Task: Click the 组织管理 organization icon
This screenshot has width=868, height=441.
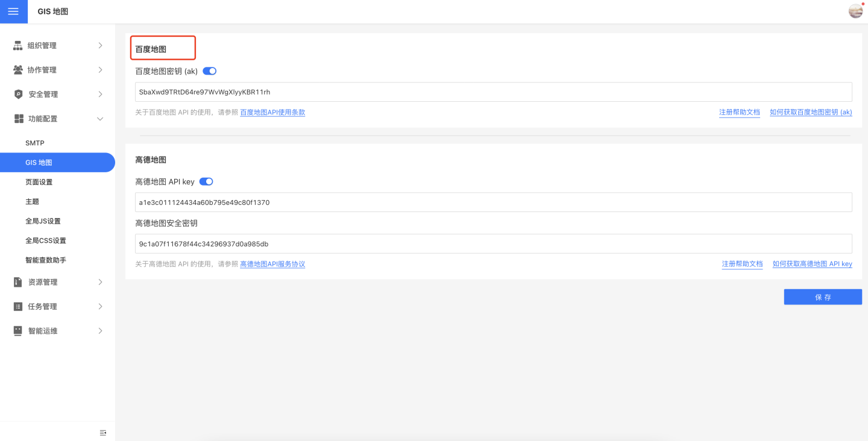Action: pos(18,46)
